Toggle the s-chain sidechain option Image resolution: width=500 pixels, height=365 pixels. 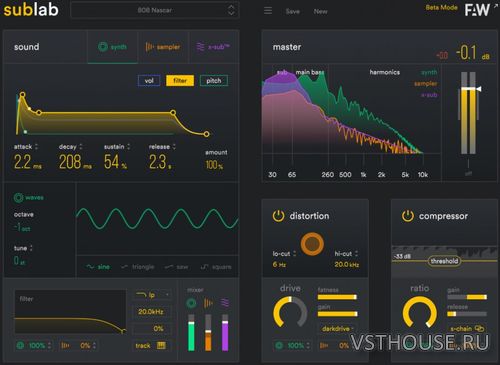(467, 328)
